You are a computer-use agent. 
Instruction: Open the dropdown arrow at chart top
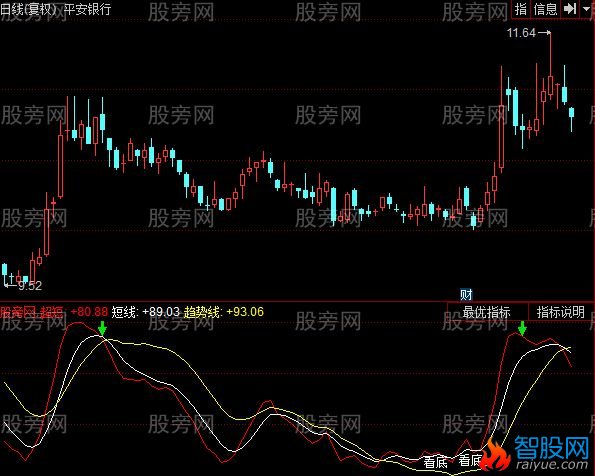point(587,9)
